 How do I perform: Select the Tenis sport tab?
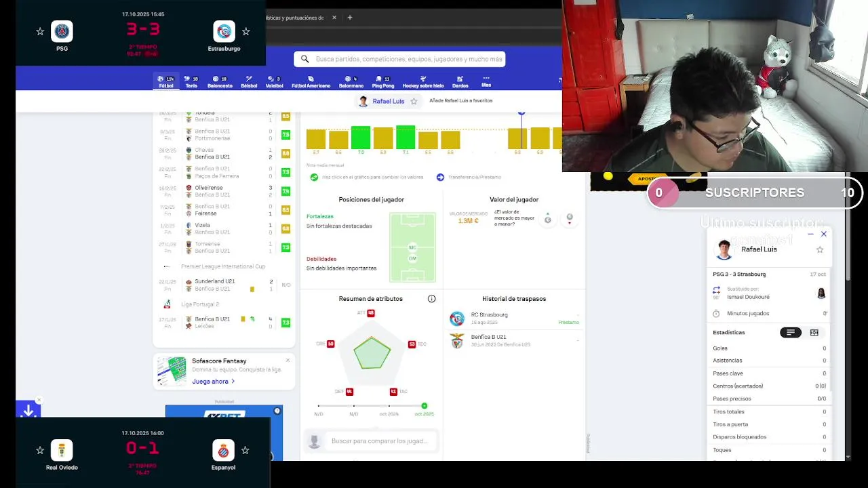191,82
